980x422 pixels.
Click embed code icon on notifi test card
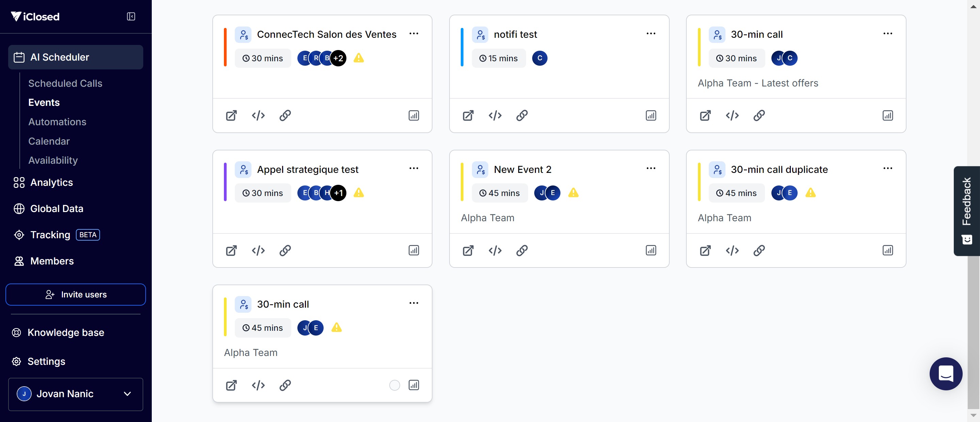click(495, 115)
